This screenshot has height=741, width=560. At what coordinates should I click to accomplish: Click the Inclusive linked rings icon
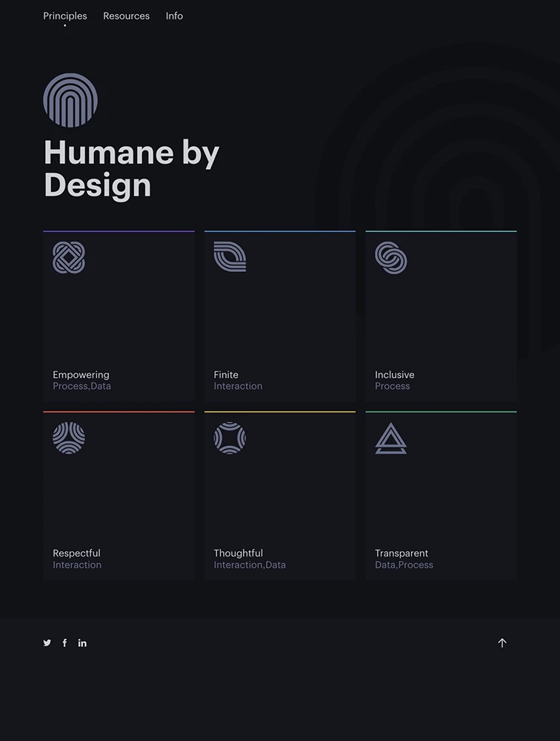click(x=391, y=258)
